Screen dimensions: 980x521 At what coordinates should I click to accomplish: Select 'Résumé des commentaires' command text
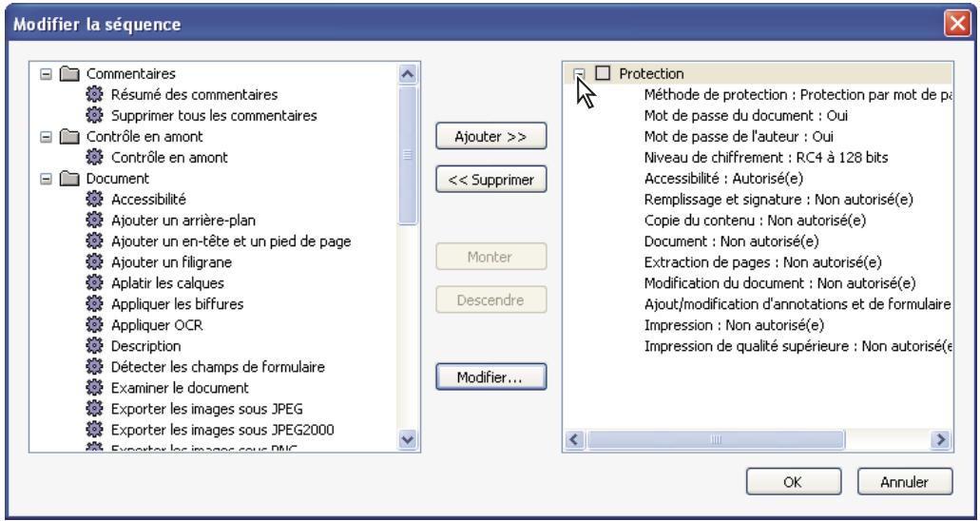point(194,94)
